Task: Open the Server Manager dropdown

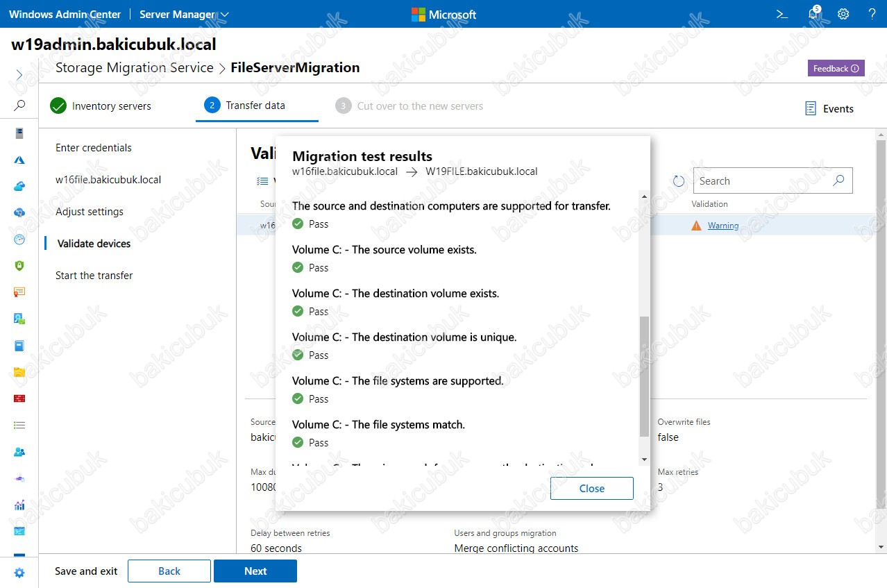Action: coord(184,14)
